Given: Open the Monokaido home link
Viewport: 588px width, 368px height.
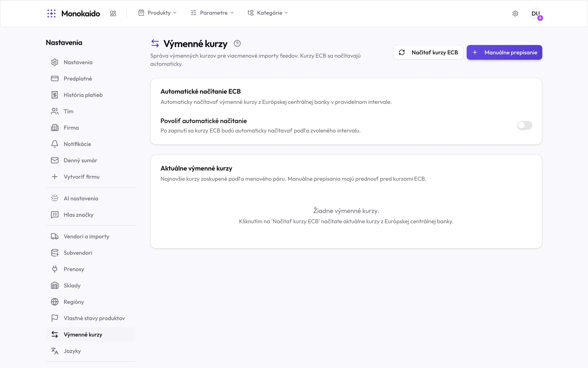Looking at the screenshot, I should click(x=74, y=13).
